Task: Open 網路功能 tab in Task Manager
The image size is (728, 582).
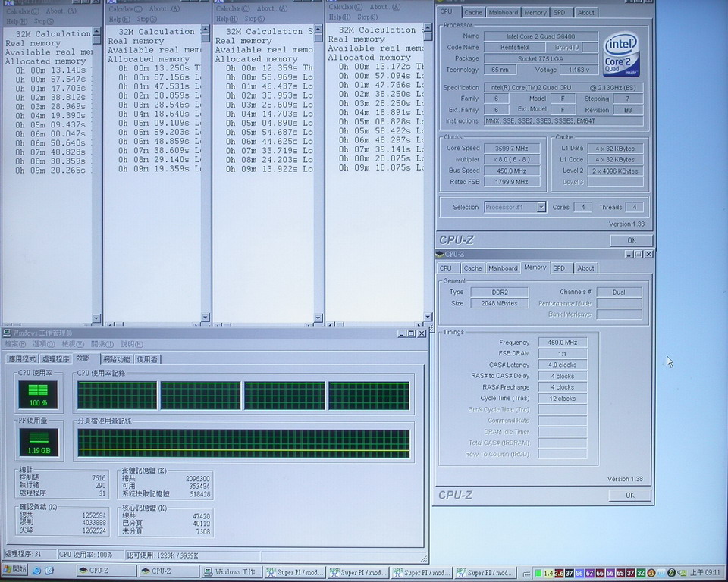Action: (x=117, y=359)
